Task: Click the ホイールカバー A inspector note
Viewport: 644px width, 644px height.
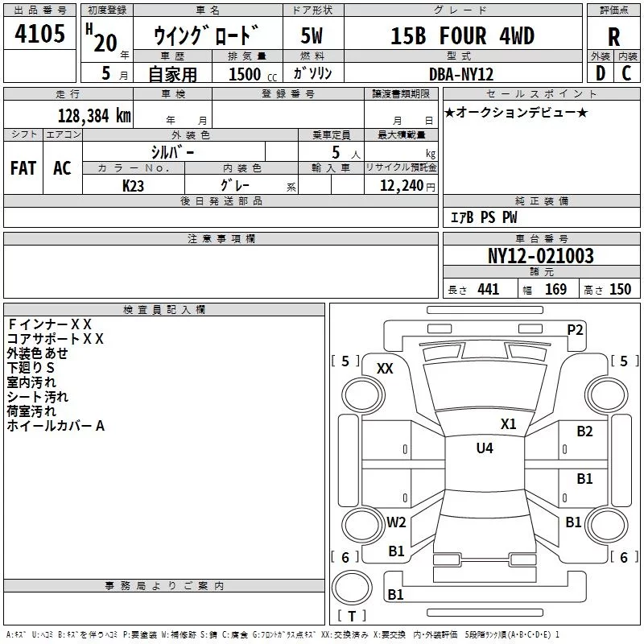Action: point(56,426)
